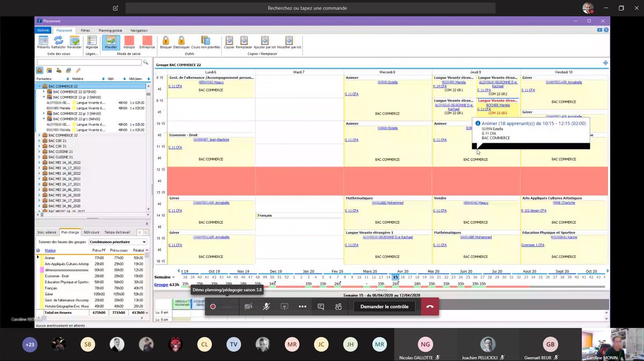Screen dimensions: 644x361
Task: Expand BAC CUISINE 21 tree node
Action: pos(39,151)
